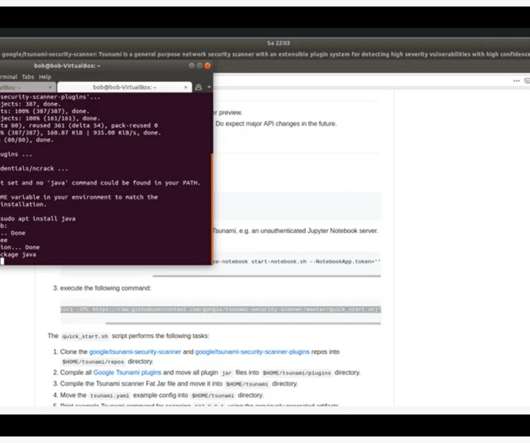Click the scrollbar under the jupyter-notebook command
Screen dimensions: 530x443
click(266, 276)
